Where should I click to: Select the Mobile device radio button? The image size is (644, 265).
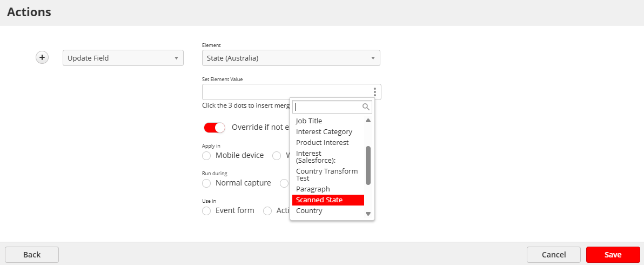[x=206, y=156]
